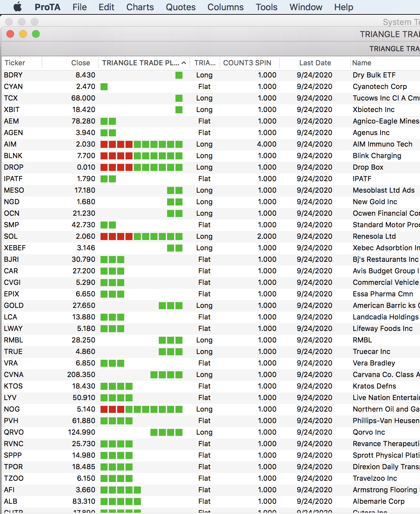
Task: Close the TRIANGLE TRADE window with red button
Action: coord(10,34)
